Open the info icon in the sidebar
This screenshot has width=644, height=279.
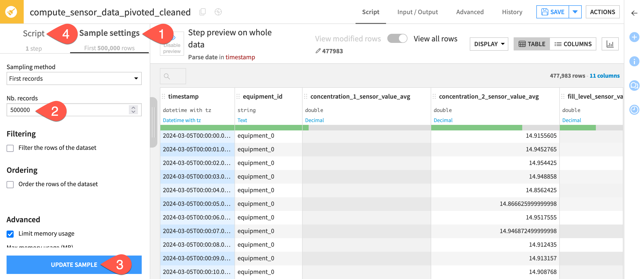pyautogui.click(x=634, y=61)
